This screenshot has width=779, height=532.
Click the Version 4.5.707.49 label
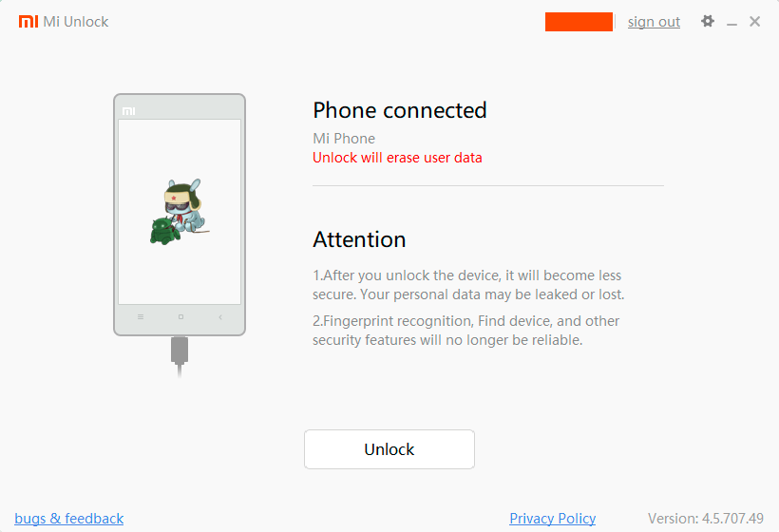tap(706, 519)
